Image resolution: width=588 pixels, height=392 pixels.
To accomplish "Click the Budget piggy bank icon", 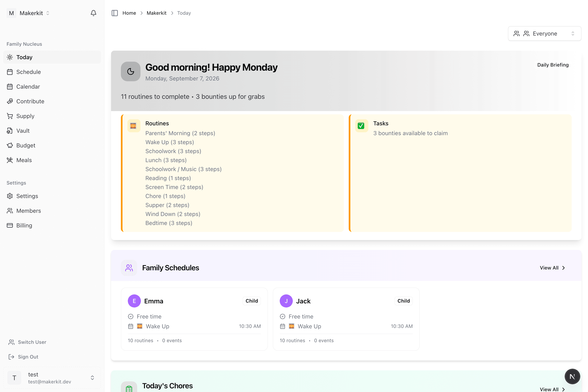I will click(x=10, y=146).
